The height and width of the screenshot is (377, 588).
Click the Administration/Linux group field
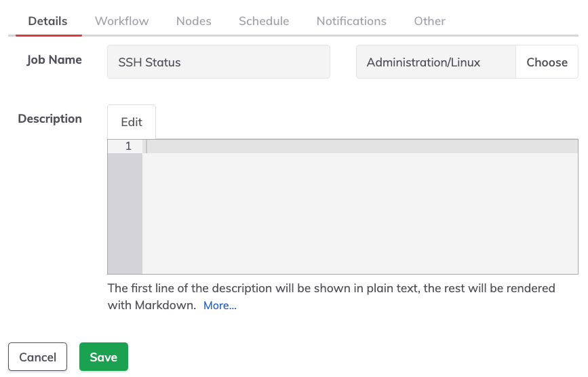pos(436,62)
